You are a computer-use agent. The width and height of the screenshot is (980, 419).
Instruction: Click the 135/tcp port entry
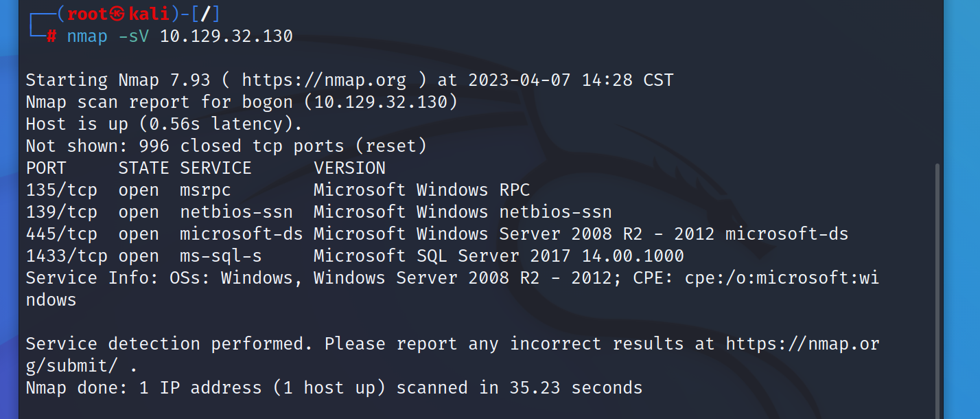[x=62, y=190]
